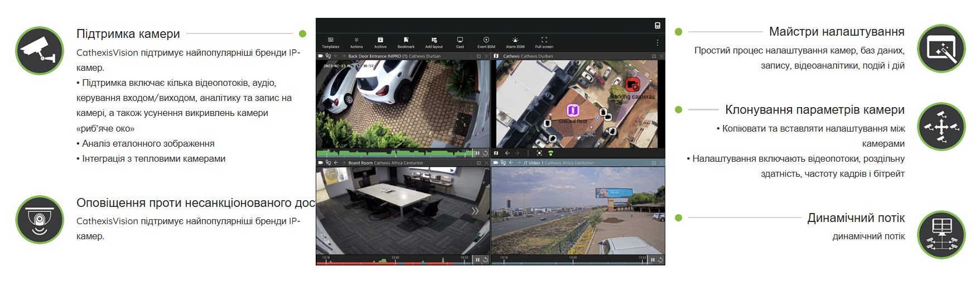Click the Archive icon in toolbar
This screenshot has width=980, height=285.
[x=380, y=42]
